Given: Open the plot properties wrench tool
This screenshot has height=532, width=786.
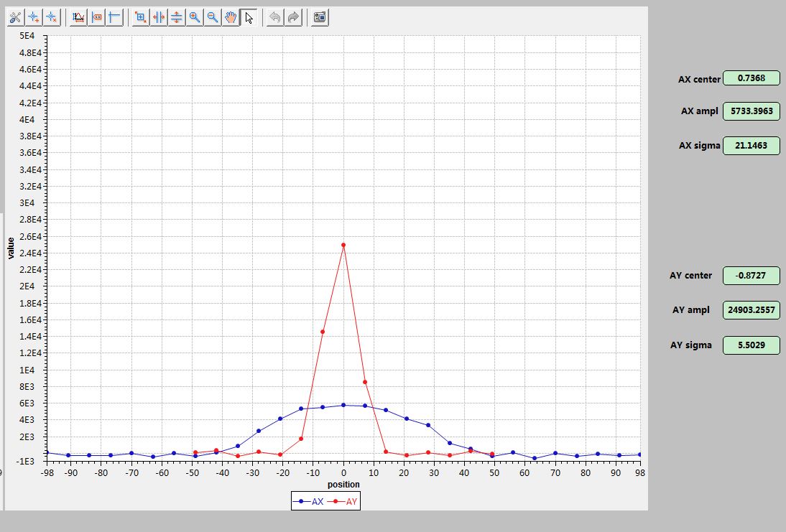Looking at the screenshot, I should point(15,17).
